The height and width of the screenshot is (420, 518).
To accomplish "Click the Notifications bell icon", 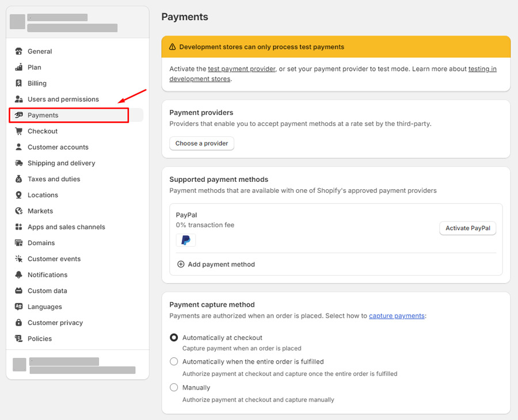I will click(18, 275).
